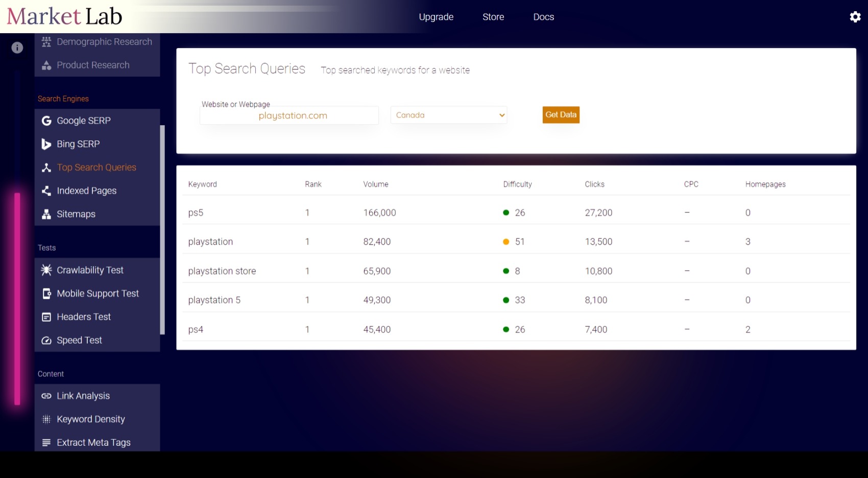Click the Keyword Density grid icon
The width and height of the screenshot is (868, 478).
pos(46,419)
